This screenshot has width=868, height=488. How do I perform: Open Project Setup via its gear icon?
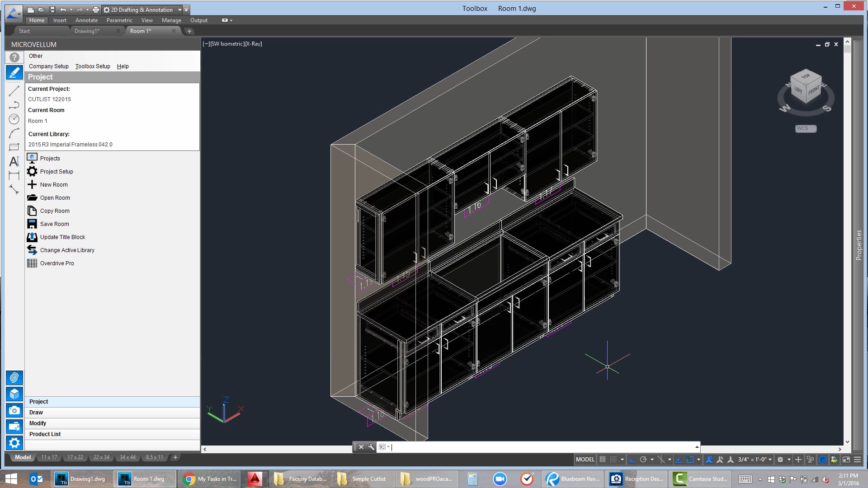click(x=32, y=171)
